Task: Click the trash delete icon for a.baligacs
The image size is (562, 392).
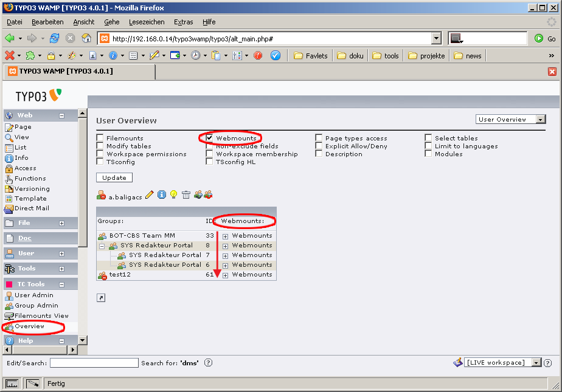Action: pyautogui.click(x=186, y=194)
